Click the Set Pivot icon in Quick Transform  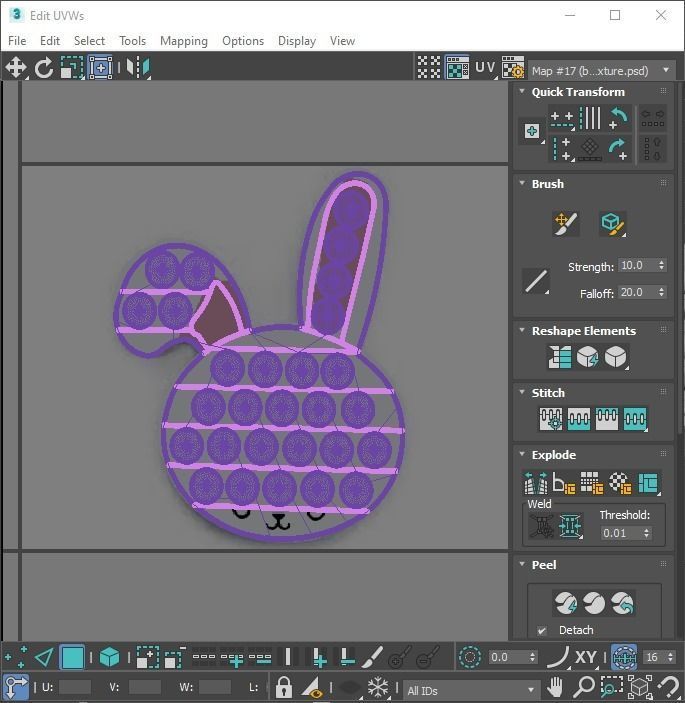532,132
